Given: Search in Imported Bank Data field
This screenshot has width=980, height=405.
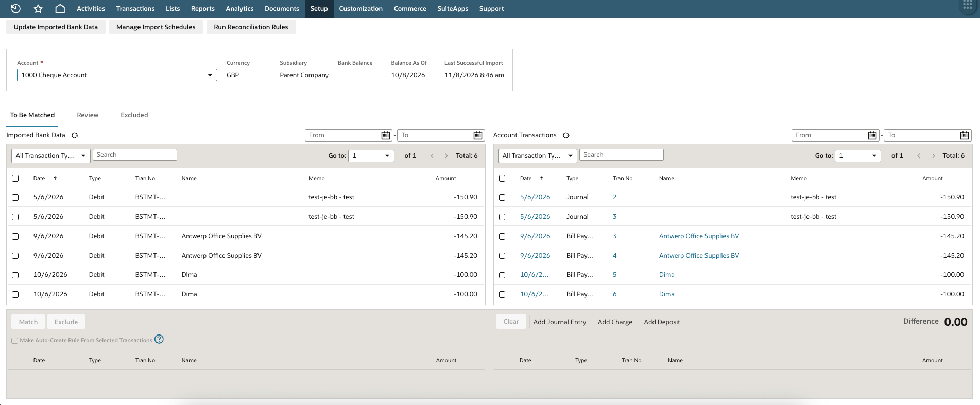Looking at the screenshot, I should coord(135,155).
